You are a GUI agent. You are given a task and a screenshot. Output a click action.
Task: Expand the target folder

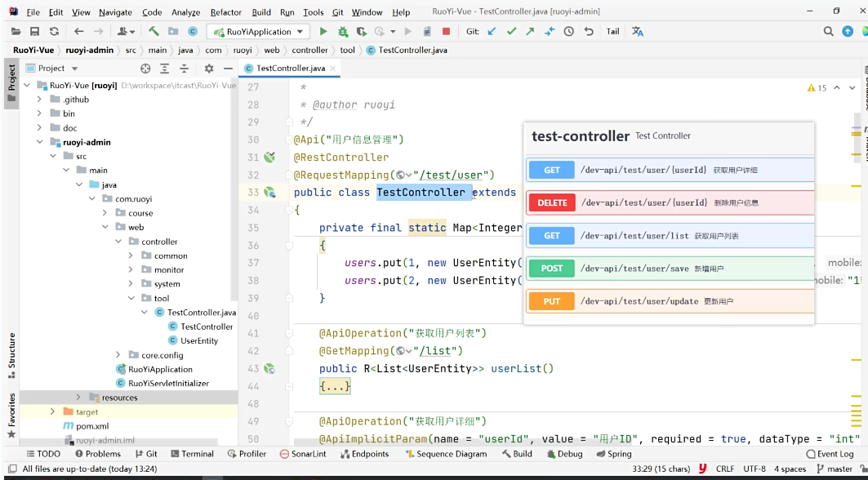[x=52, y=411]
